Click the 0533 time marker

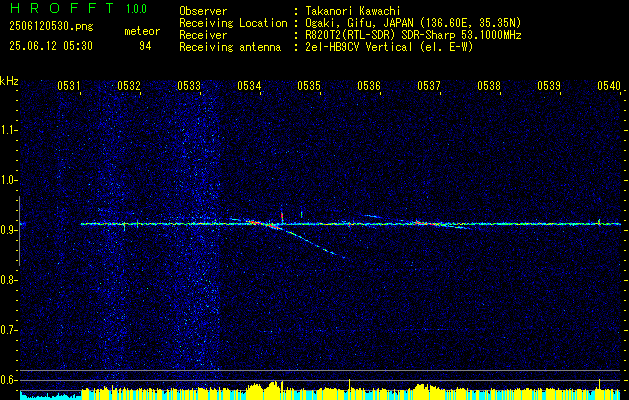[189, 85]
